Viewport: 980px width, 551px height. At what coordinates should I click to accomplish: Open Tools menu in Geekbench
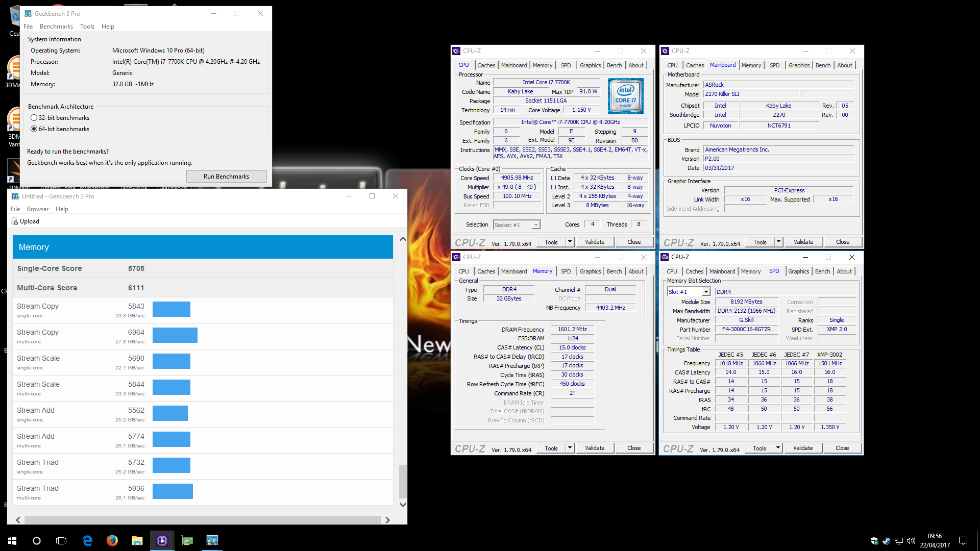[87, 27]
